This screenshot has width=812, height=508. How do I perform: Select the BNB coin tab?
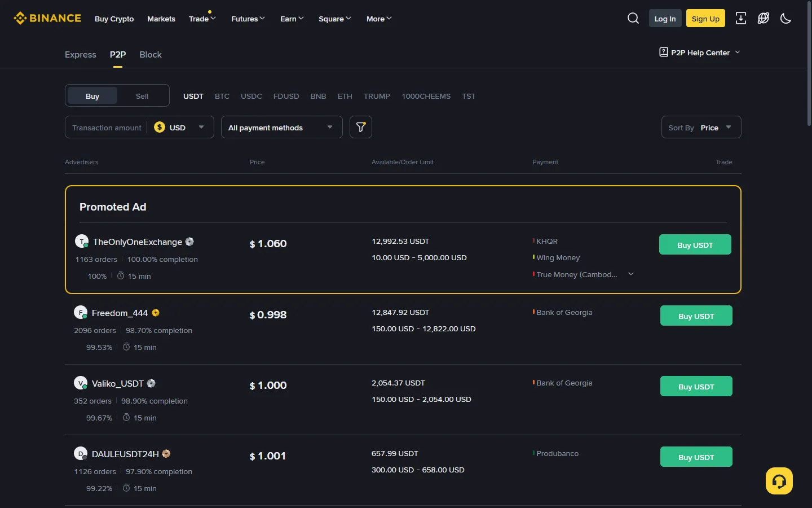pyautogui.click(x=318, y=96)
